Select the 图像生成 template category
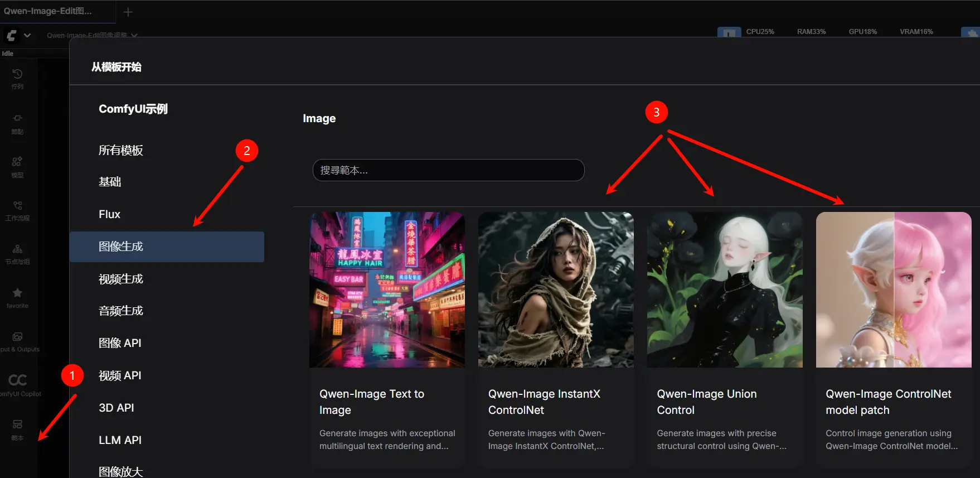The width and height of the screenshot is (980, 478). (x=167, y=247)
